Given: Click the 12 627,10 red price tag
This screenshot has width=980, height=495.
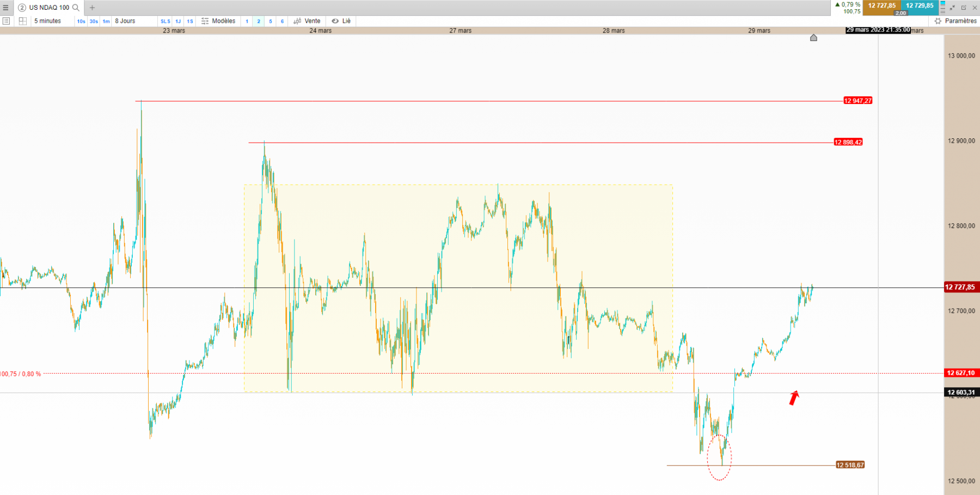Looking at the screenshot, I should pyautogui.click(x=961, y=373).
